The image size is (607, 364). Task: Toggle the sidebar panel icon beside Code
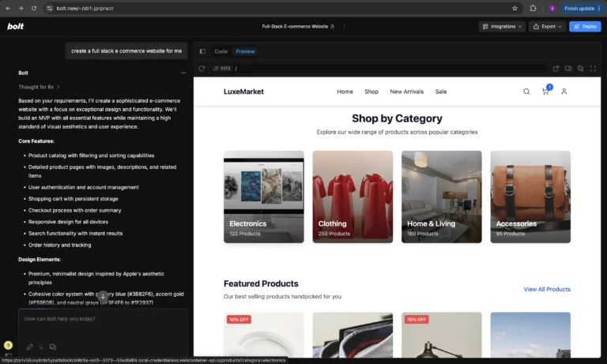tap(202, 51)
